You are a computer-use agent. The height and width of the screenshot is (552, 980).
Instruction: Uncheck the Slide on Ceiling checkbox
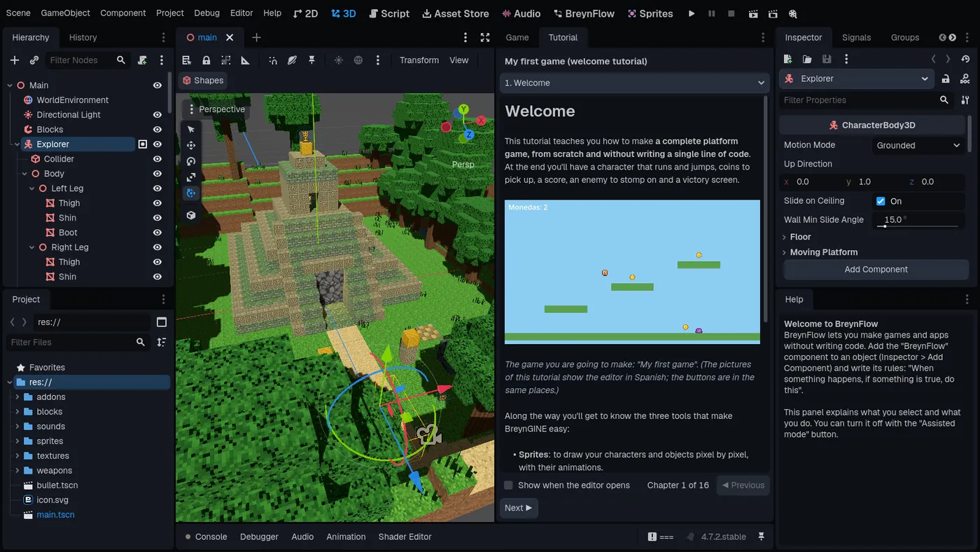(881, 201)
